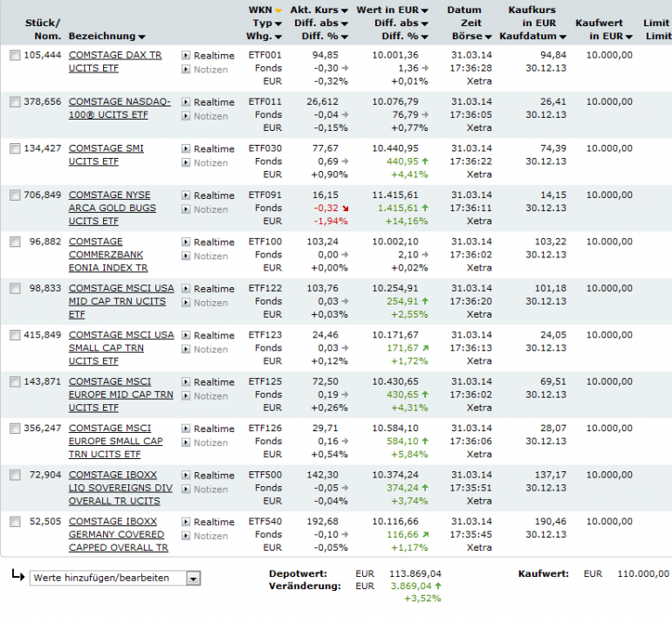This screenshot has width=672, height=617.
Task: Select WKN ETF091 cell
Action: click(264, 195)
